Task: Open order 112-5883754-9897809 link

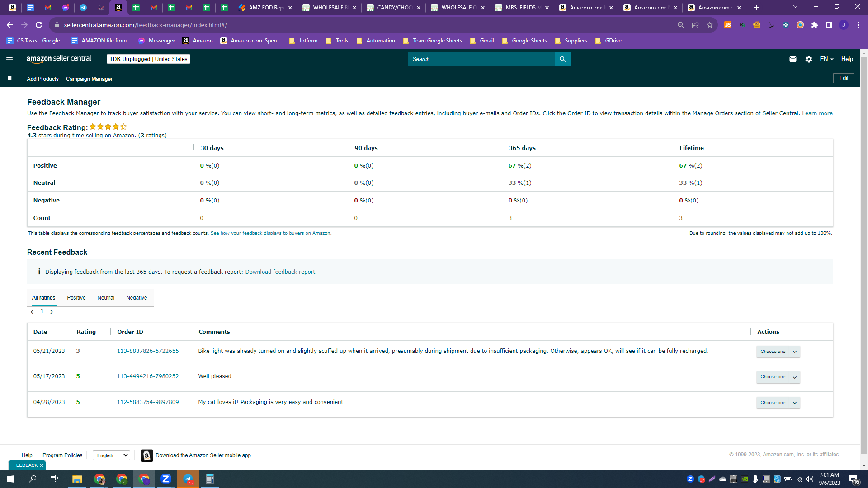Action: (148, 402)
